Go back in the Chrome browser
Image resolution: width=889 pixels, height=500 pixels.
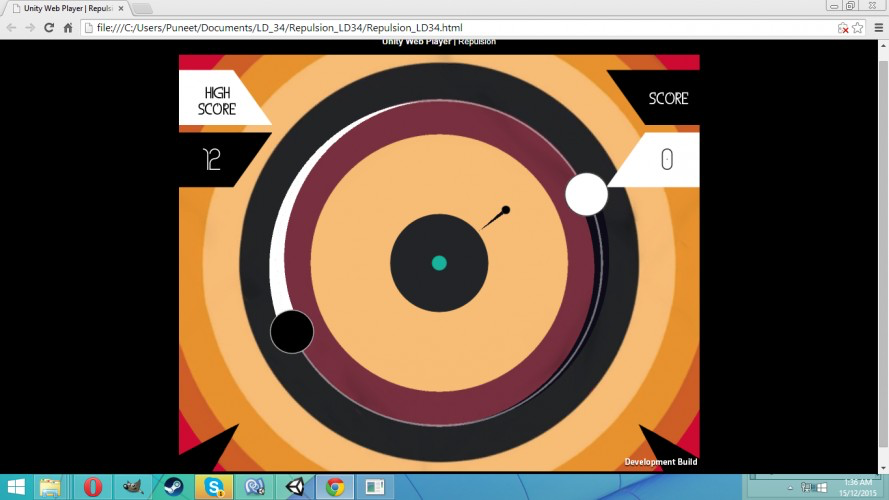coord(11,28)
